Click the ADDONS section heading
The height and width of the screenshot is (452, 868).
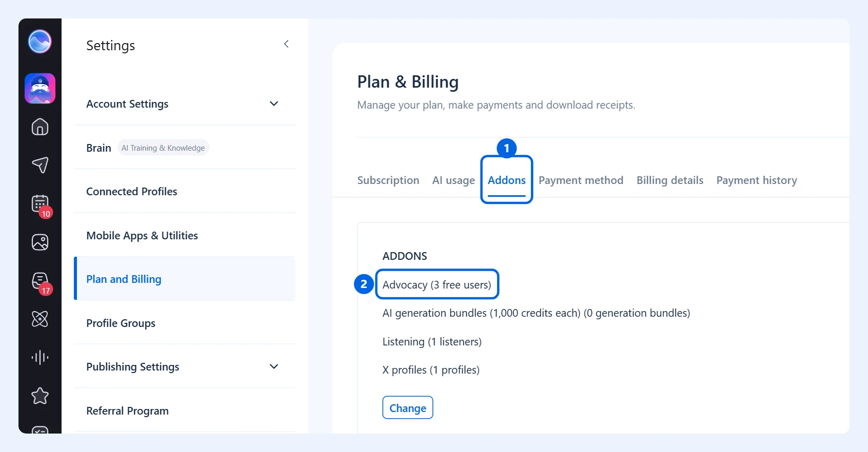point(405,256)
